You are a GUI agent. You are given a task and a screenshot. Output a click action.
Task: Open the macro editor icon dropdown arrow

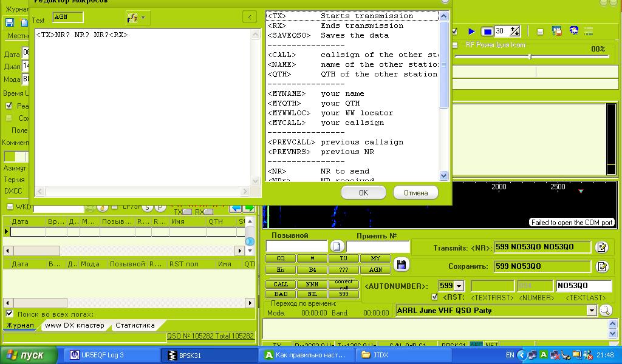click(144, 18)
